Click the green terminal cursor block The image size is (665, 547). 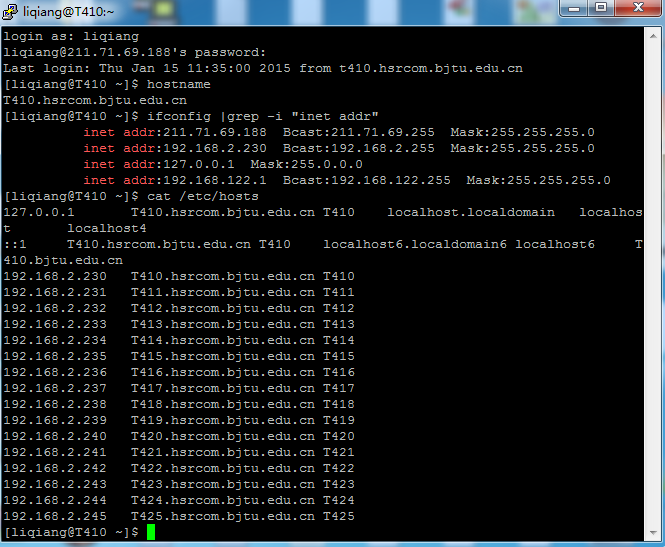click(151, 532)
